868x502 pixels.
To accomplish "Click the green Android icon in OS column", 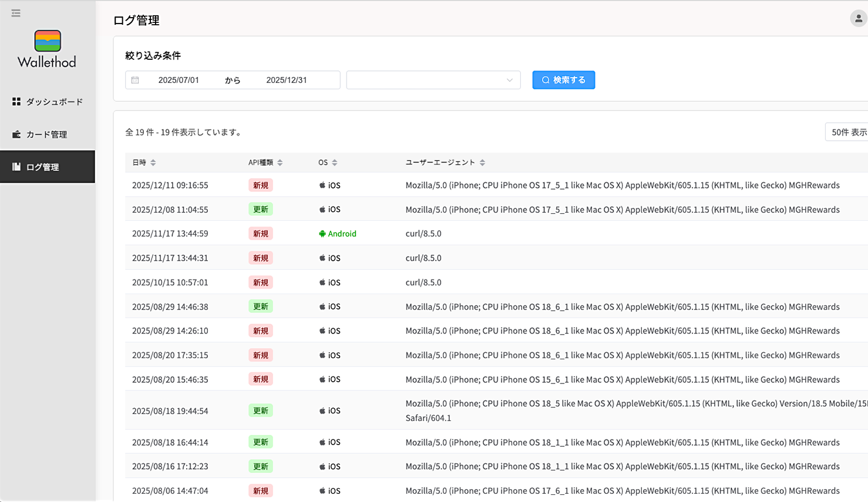I will coord(322,234).
